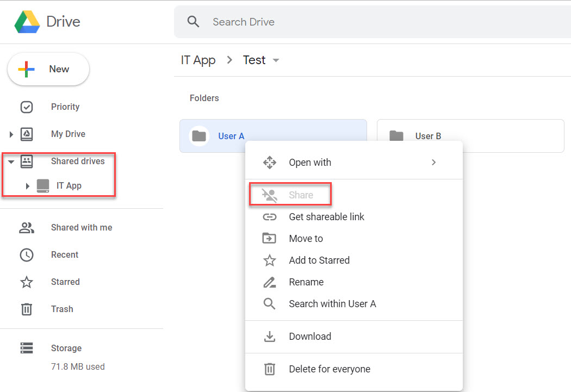The image size is (571, 392).
Task: Select Rename in the context menu
Action: coord(306,282)
